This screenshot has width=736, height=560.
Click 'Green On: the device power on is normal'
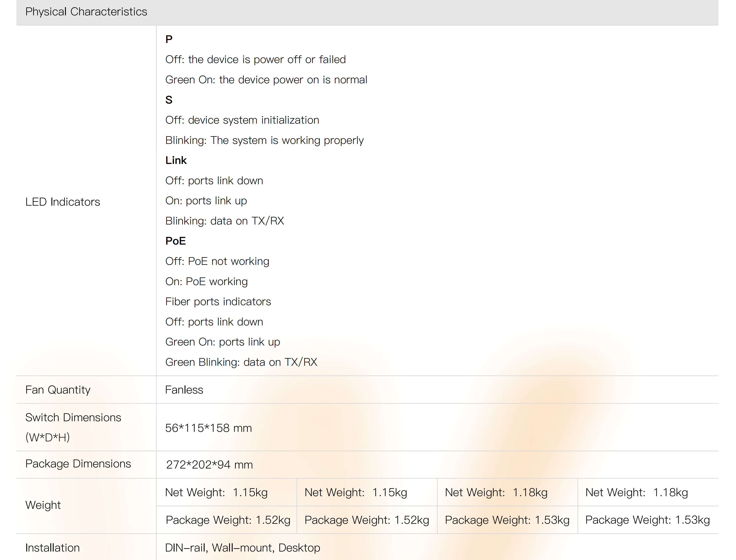point(266,80)
